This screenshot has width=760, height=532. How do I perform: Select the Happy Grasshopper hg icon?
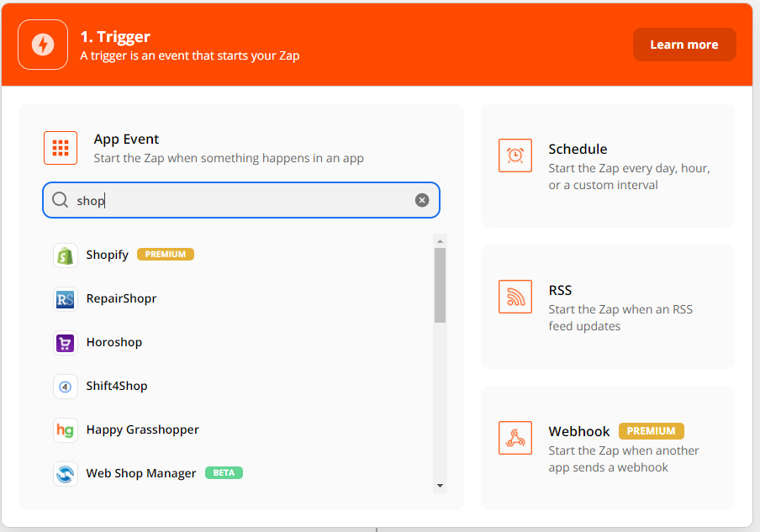[66, 430]
